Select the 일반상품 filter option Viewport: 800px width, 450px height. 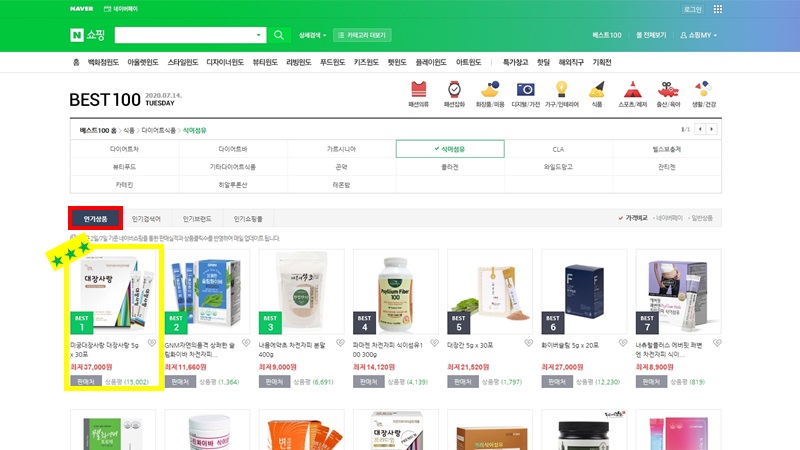(702, 218)
